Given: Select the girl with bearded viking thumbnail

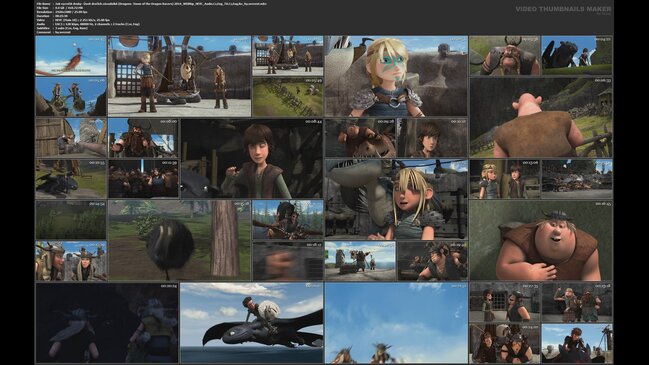Looking at the screenshot, I should tap(577, 303).
